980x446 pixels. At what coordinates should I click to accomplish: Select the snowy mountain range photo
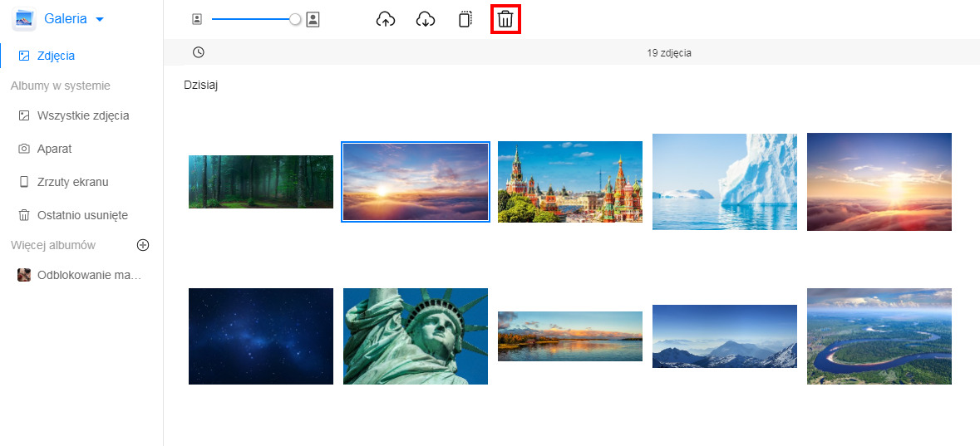[725, 336]
